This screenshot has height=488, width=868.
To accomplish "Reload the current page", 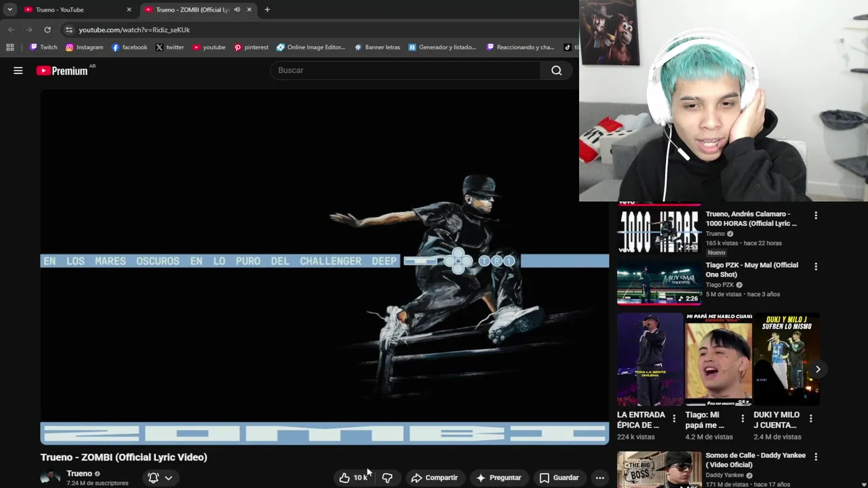I will pyautogui.click(x=47, y=30).
